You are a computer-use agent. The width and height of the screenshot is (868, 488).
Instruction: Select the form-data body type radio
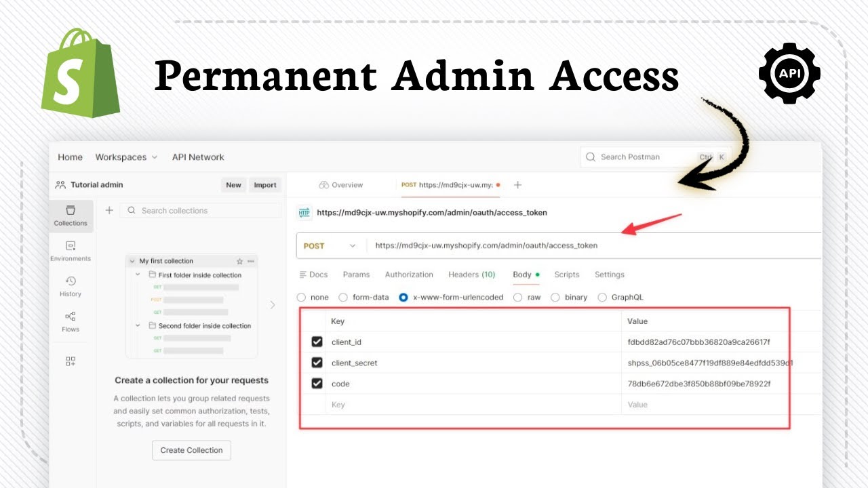click(x=343, y=298)
